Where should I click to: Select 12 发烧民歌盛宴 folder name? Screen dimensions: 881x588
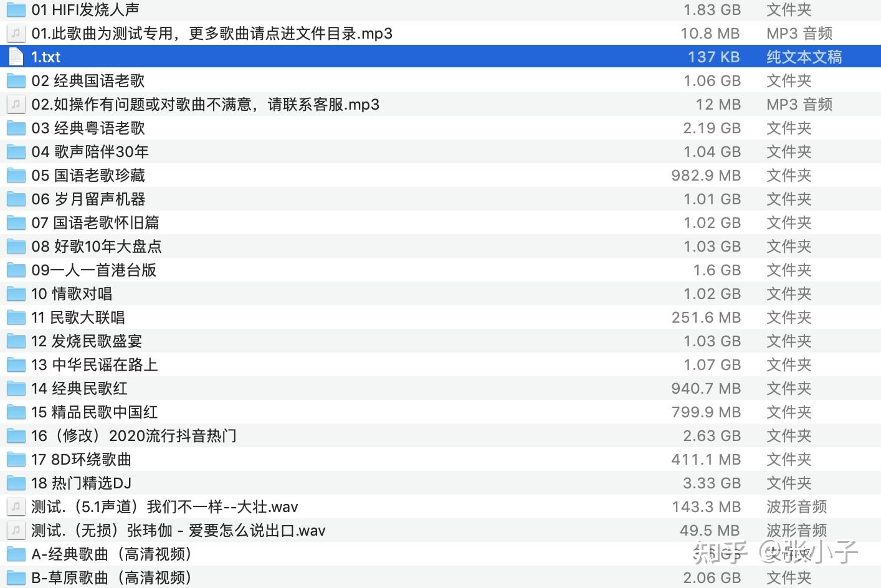click(x=87, y=341)
